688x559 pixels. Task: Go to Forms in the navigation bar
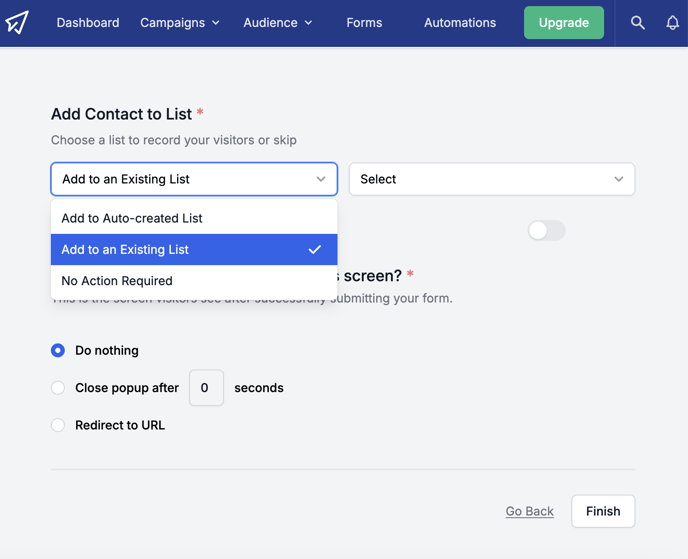click(364, 22)
